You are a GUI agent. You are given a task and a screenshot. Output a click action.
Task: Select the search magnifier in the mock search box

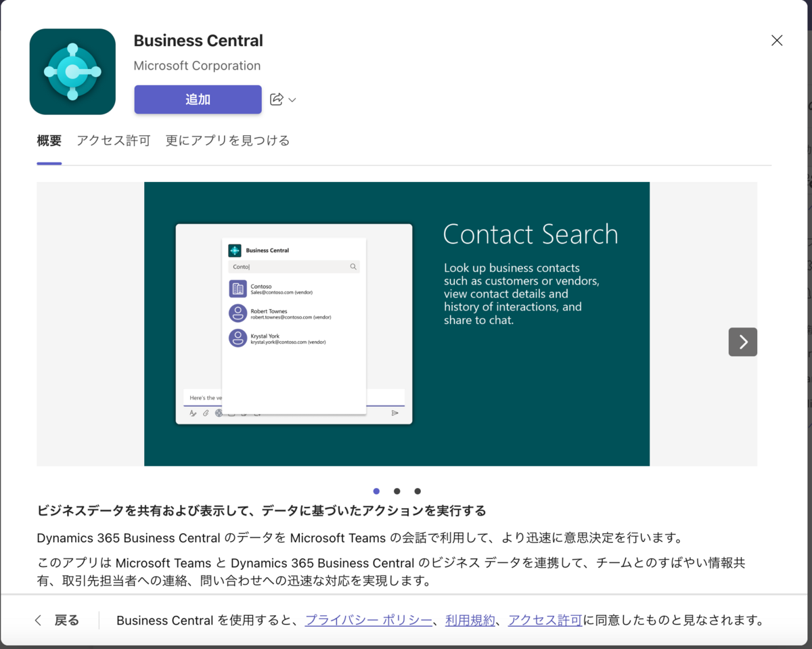[x=353, y=267]
